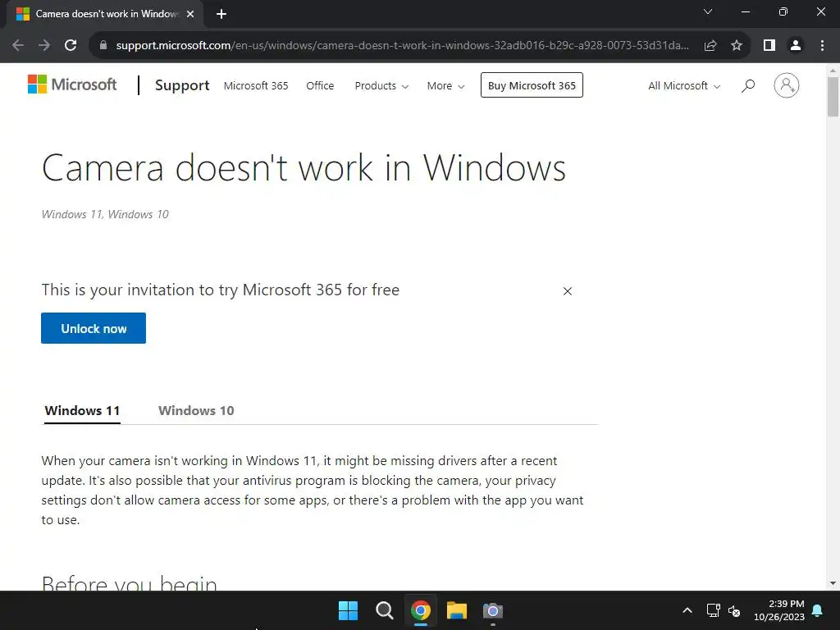Open the Support link
The height and width of the screenshot is (630, 840).
(x=182, y=85)
